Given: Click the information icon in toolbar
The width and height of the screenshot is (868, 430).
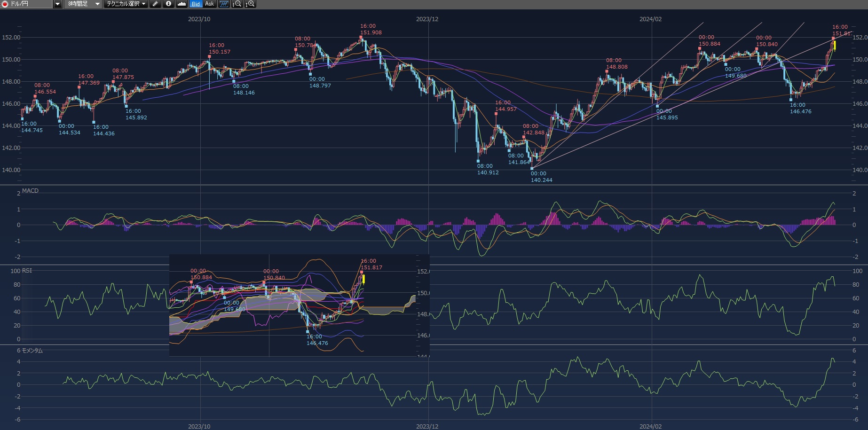Looking at the screenshot, I should 168,4.
